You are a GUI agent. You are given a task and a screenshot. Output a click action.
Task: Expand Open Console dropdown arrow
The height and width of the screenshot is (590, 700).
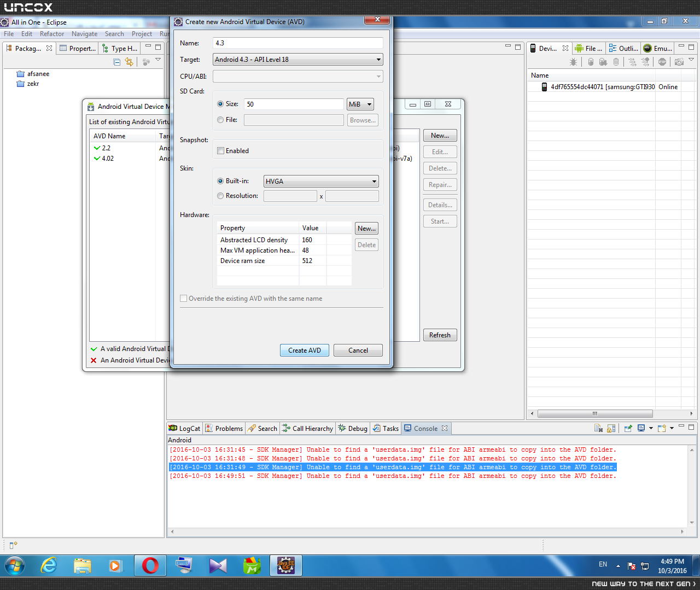coord(672,428)
